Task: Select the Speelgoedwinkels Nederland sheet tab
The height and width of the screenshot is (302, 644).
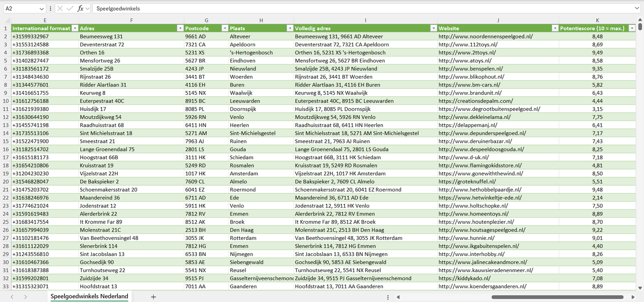Action: (x=89, y=297)
